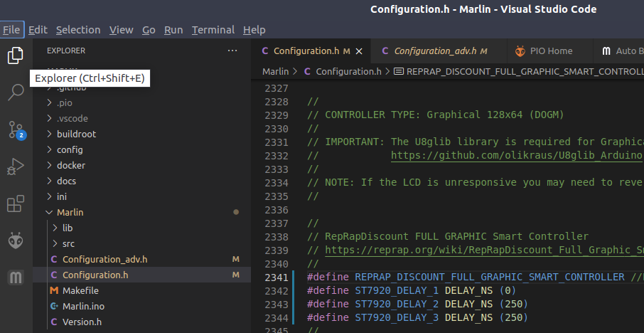This screenshot has width=644, height=333.
Task: Open the File menu
Action: click(x=11, y=30)
